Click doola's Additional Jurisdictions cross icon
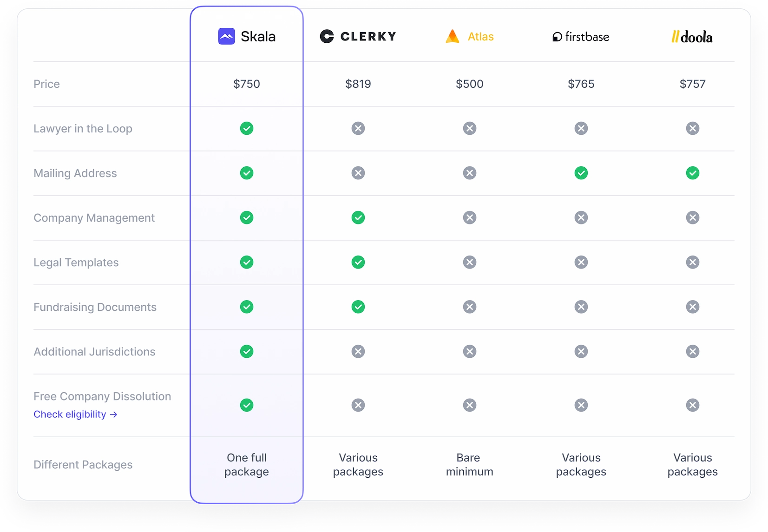 693,351
